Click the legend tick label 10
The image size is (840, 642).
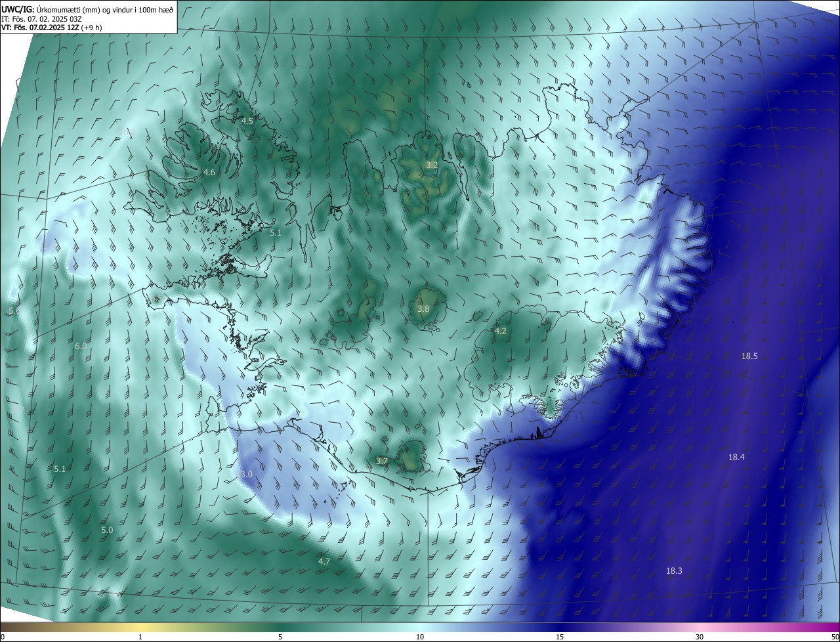[420, 637]
